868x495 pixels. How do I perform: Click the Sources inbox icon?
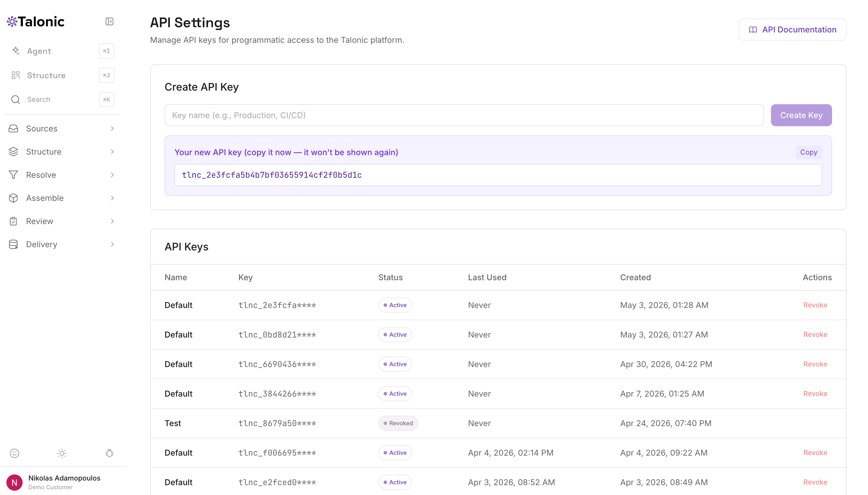click(x=13, y=129)
